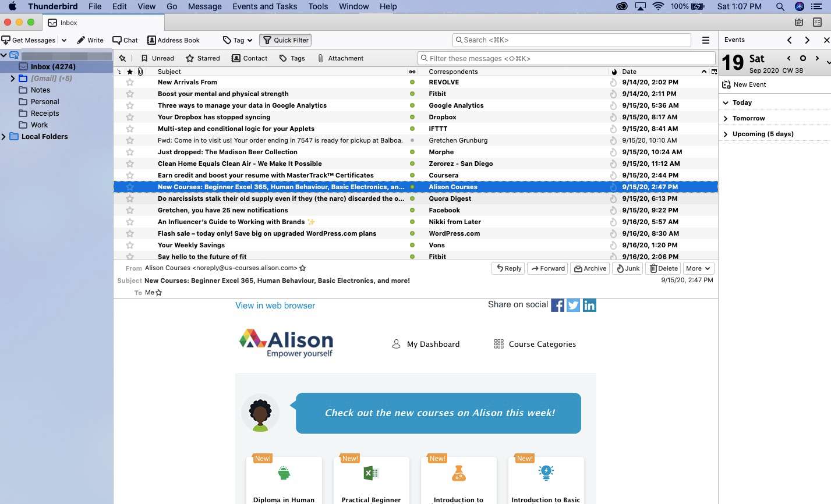
Task: Compose a new message with Write
Action: pos(90,40)
